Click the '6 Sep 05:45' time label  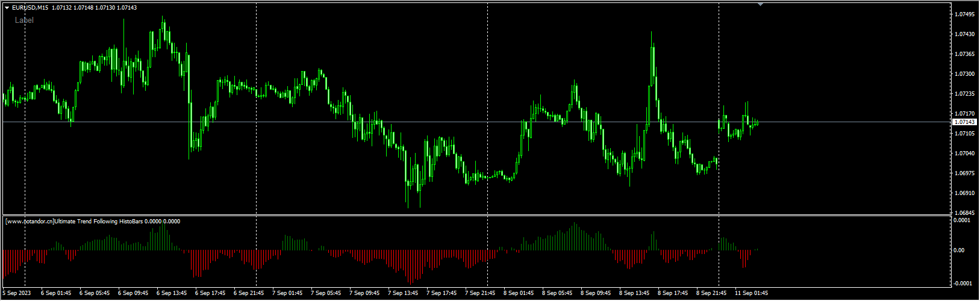[95, 293]
